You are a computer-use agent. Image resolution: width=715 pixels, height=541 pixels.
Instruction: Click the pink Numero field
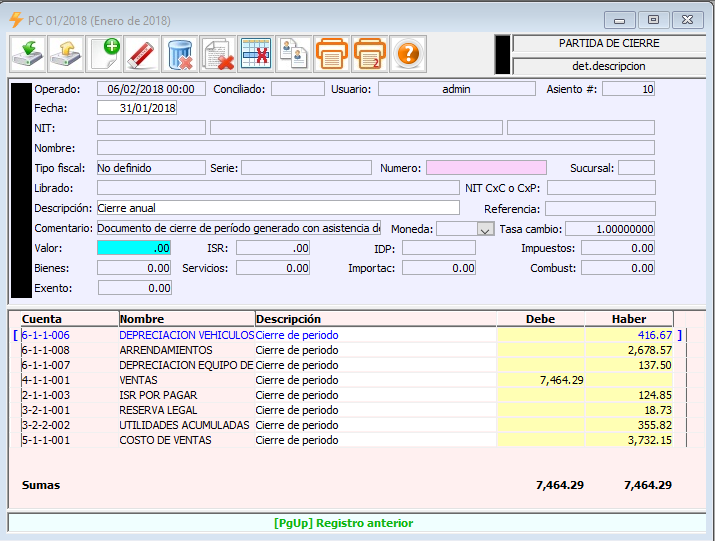click(486, 168)
